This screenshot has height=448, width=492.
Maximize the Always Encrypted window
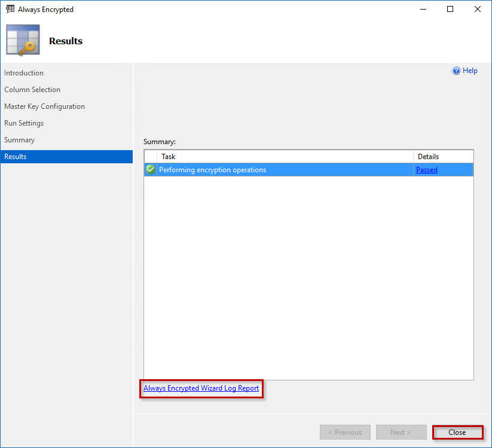click(450, 9)
